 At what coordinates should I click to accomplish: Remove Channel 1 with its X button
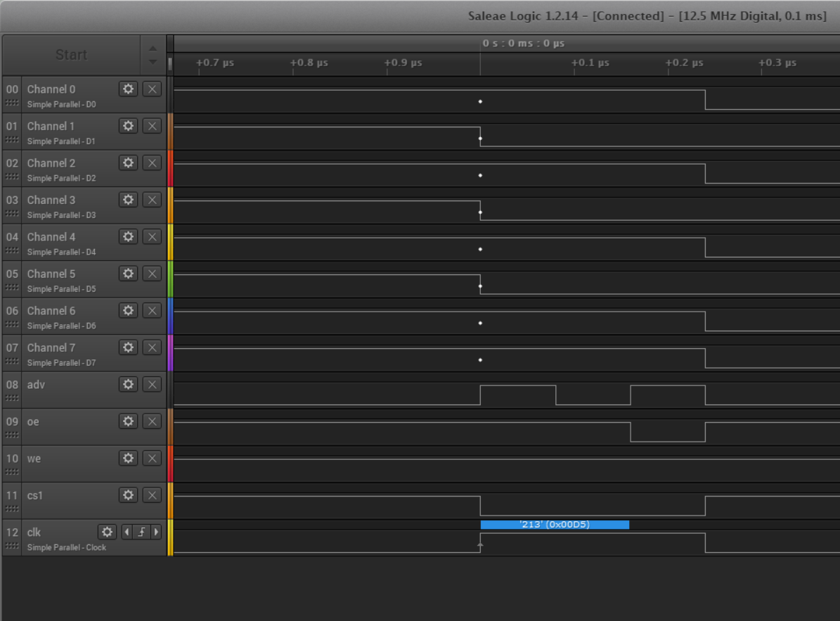pyautogui.click(x=152, y=126)
